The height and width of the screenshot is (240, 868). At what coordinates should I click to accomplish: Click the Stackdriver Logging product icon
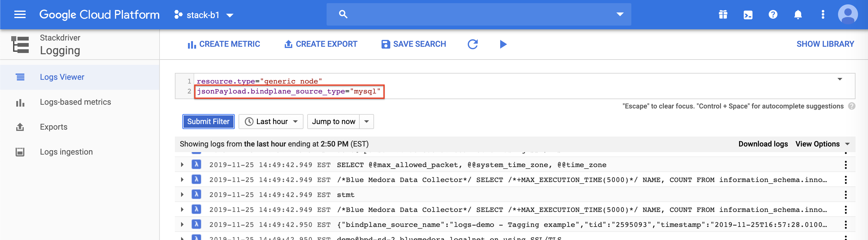pos(20,45)
